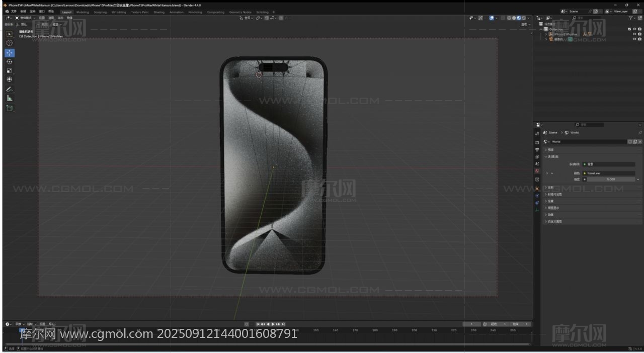This screenshot has height=353, width=644.
Task: Open the File menu
Action: (x=14, y=12)
